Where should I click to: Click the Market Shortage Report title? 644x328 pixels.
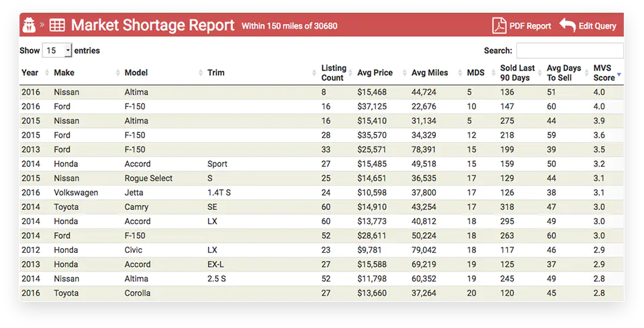(x=153, y=25)
